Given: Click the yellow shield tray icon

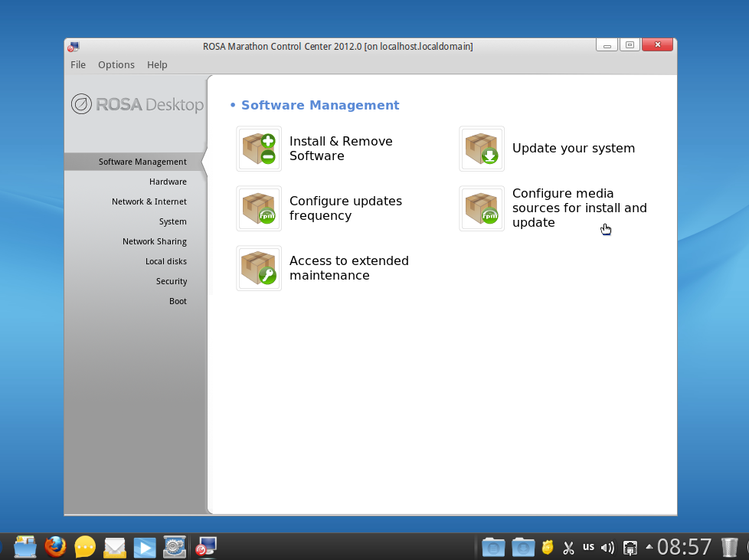Looking at the screenshot, I should point(548,547).
